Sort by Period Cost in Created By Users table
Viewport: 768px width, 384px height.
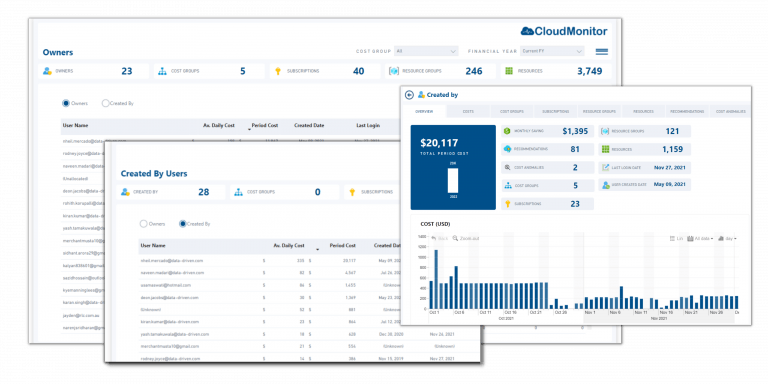click(x=343, y=245)
